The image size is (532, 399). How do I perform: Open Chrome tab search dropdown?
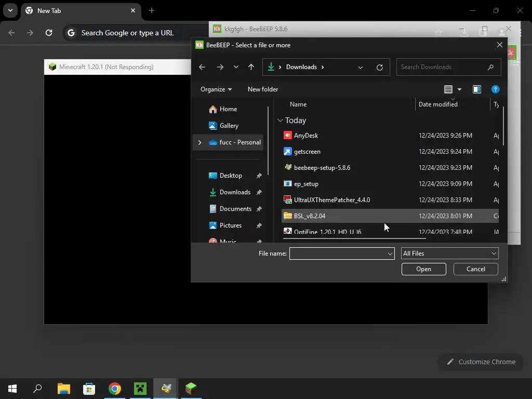10,10
